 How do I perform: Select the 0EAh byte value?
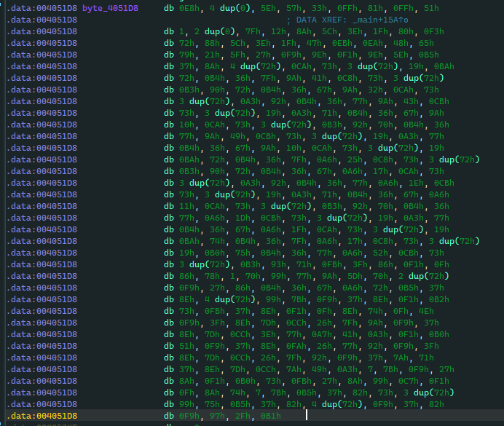coord(373,43)
